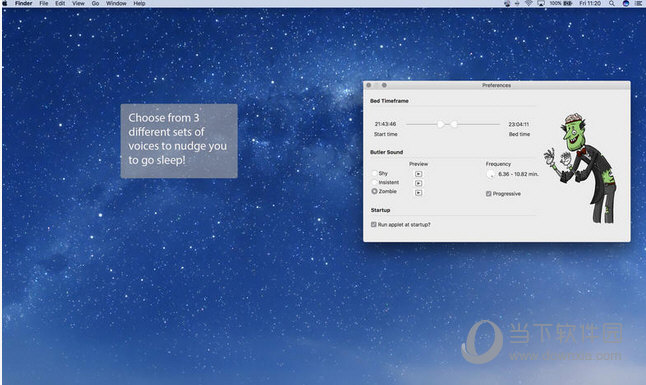Click the Frequency circular knob
646x385 pixels.
tap(490, 174)
